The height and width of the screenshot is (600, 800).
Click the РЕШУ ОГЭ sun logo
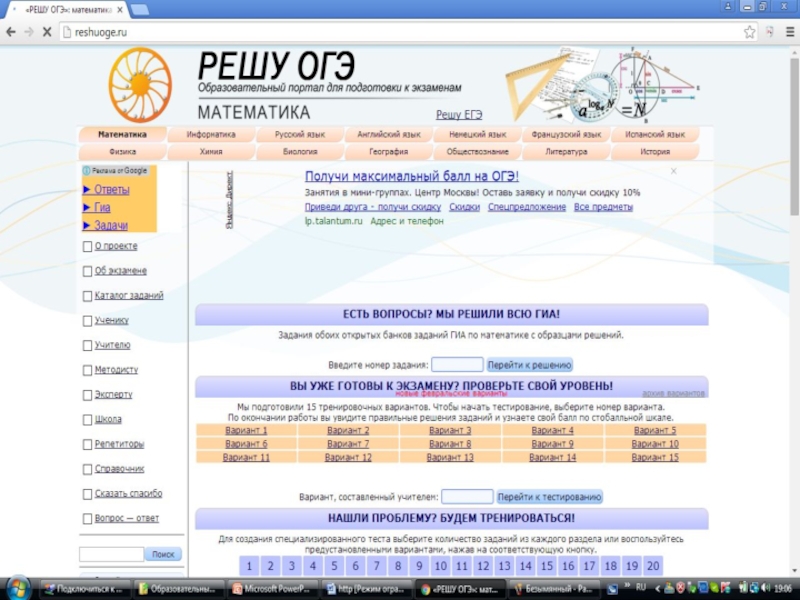point(140,85)
